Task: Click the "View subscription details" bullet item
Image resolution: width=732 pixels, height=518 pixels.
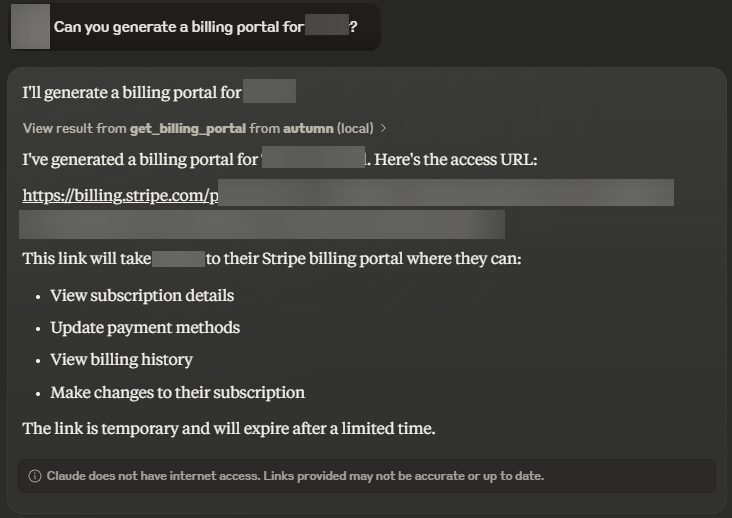Action: click(142, 295)
